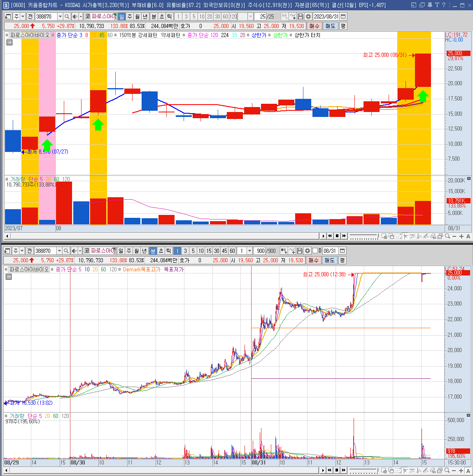The image size is (473, 476).
Task: Open the interval value dropdown in the lower toolbar
Action: (250, 251)
